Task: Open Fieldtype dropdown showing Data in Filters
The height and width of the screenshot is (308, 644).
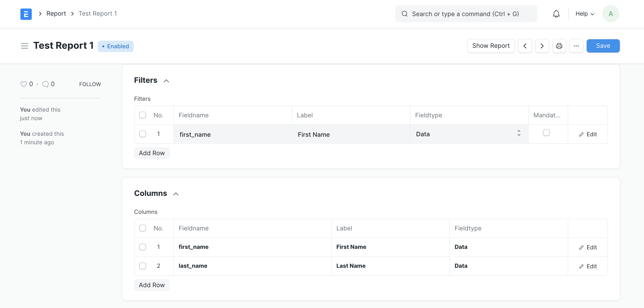Action: (469, 134)
